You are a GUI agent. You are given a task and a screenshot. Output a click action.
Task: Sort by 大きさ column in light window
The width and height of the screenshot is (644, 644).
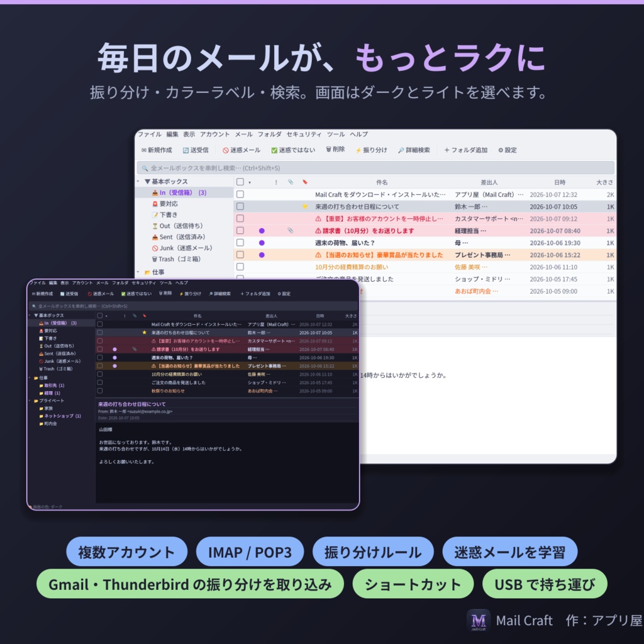[604, 182]
